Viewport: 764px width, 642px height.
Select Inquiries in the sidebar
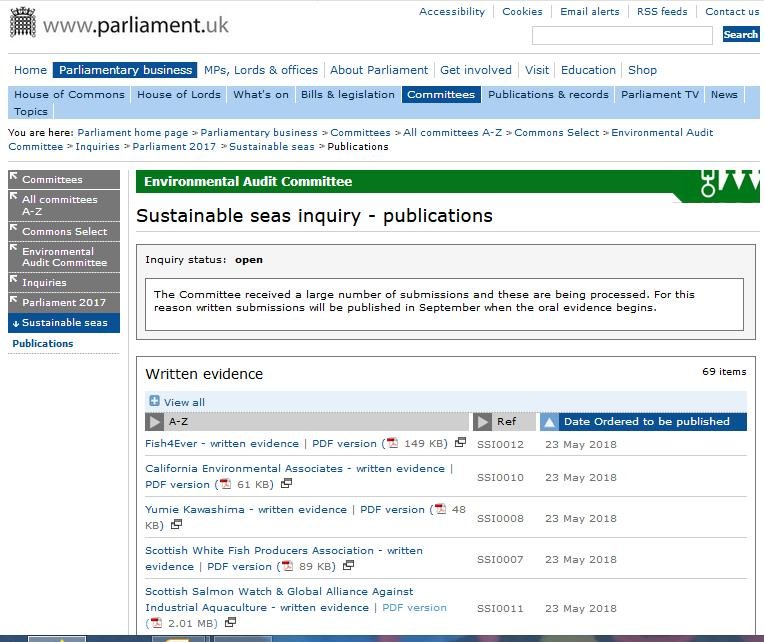[x=64, y=283]
